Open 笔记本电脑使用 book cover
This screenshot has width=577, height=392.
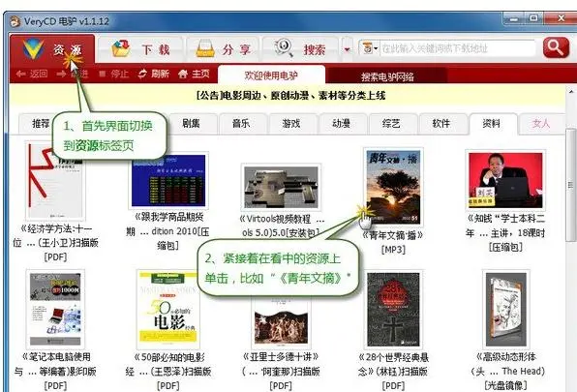(55, 309)
